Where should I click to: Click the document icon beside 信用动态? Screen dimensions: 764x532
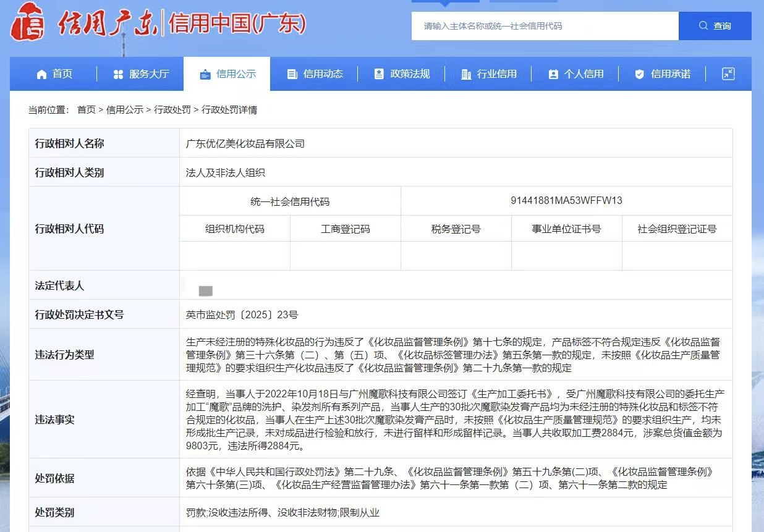coord(292,74)
